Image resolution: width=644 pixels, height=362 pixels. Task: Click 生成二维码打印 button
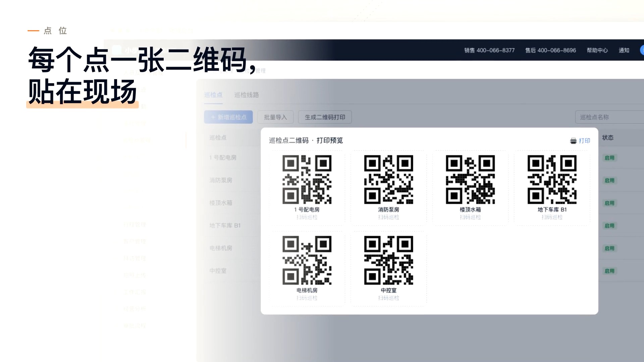[325, 117]
